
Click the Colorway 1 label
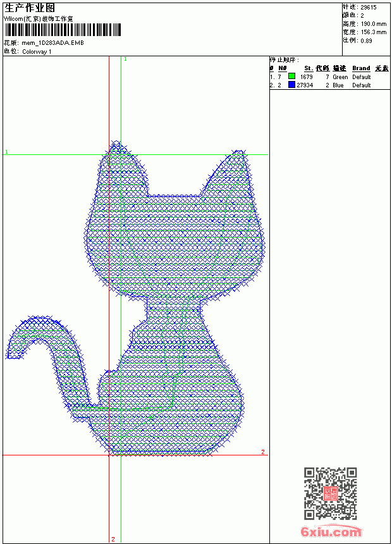coord(37,52)
